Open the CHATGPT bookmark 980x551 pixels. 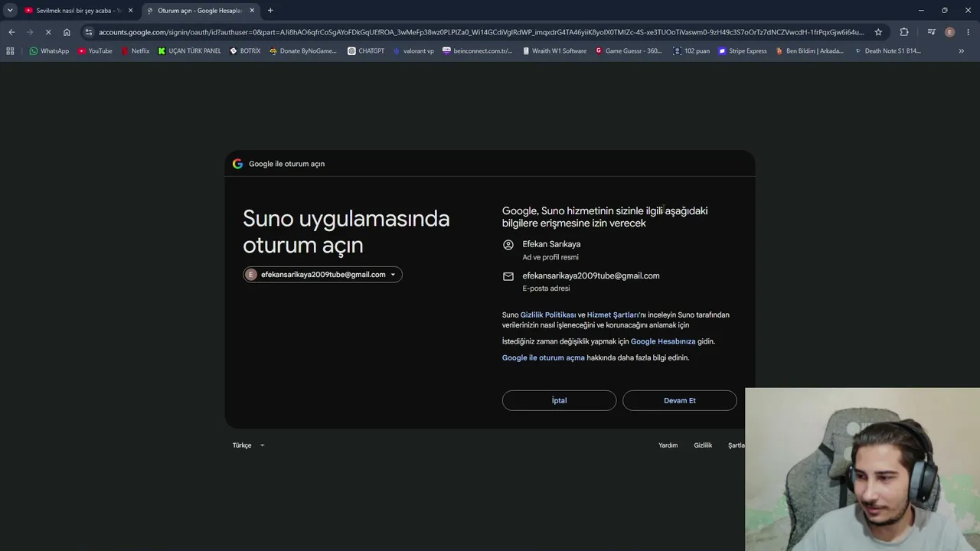pos(366,51)
